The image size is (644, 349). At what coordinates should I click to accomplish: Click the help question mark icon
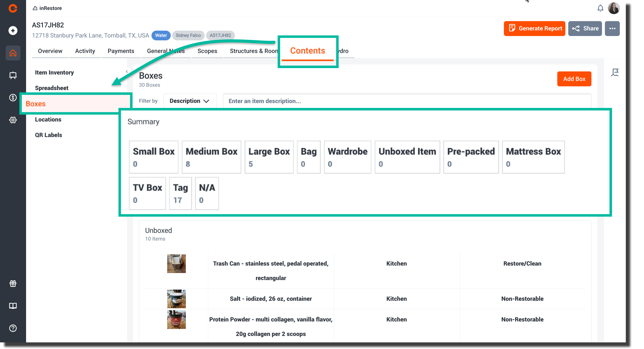tap(13, 328)
